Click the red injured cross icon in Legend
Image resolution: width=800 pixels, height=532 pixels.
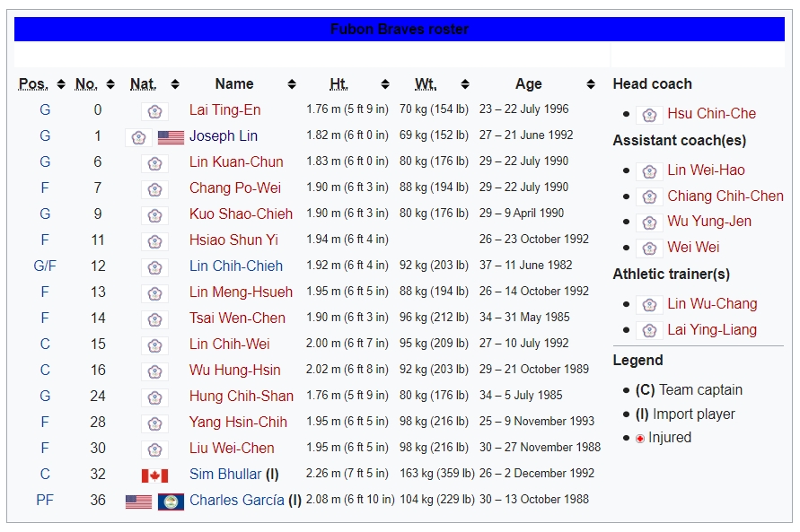[x=640, y=438]
